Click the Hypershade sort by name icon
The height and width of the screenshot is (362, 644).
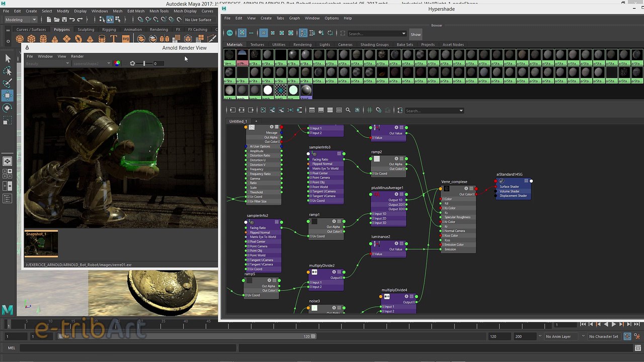(x=303, y=33)
